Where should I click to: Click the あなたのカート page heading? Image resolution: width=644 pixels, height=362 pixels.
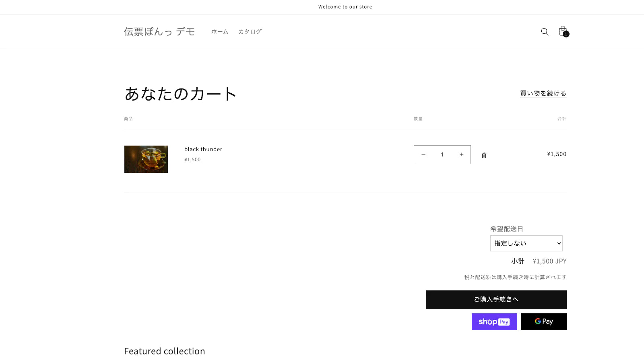(x=180, y=94)
